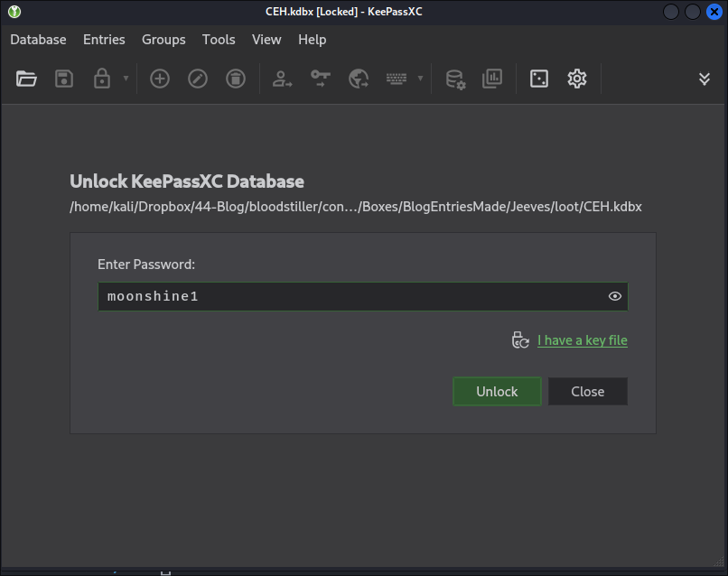Expand the toolbar overflow chevron
This screenshot has height=576, width=728.
coord(705,79)
